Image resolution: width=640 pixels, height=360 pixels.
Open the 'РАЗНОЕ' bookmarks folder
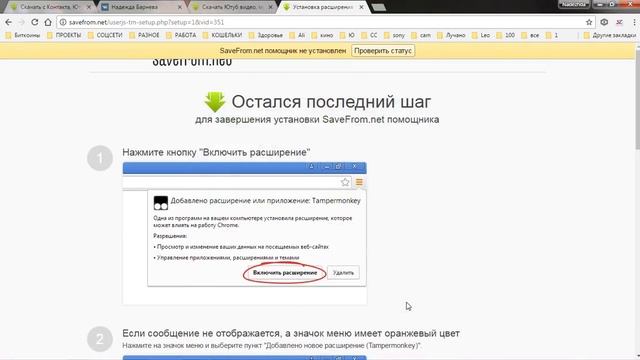click(144, 35)
